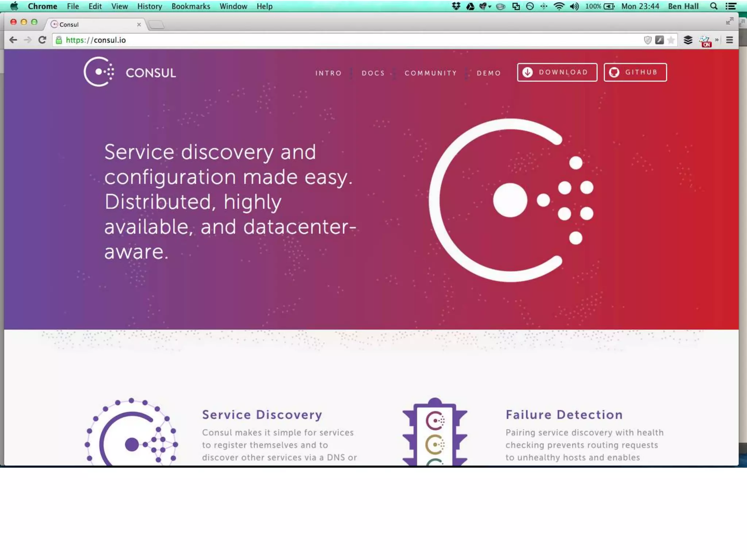Enter full screen with the expand arrows
Viewport: 747px width, 560px height.
click(729, 21)
